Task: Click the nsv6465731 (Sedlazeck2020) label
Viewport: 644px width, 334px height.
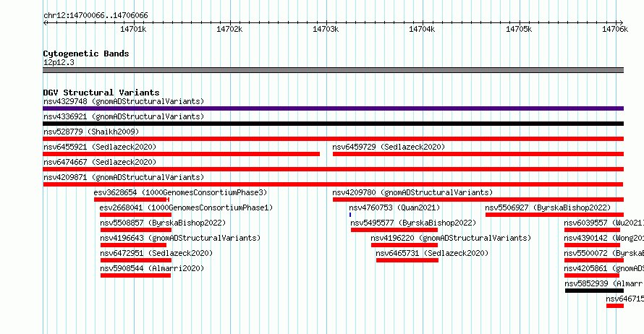Action: (x=432, y=253)
